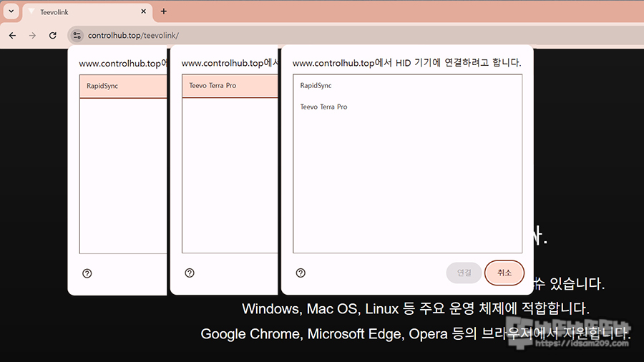Cancel the HID dialog with 취소

504,273
